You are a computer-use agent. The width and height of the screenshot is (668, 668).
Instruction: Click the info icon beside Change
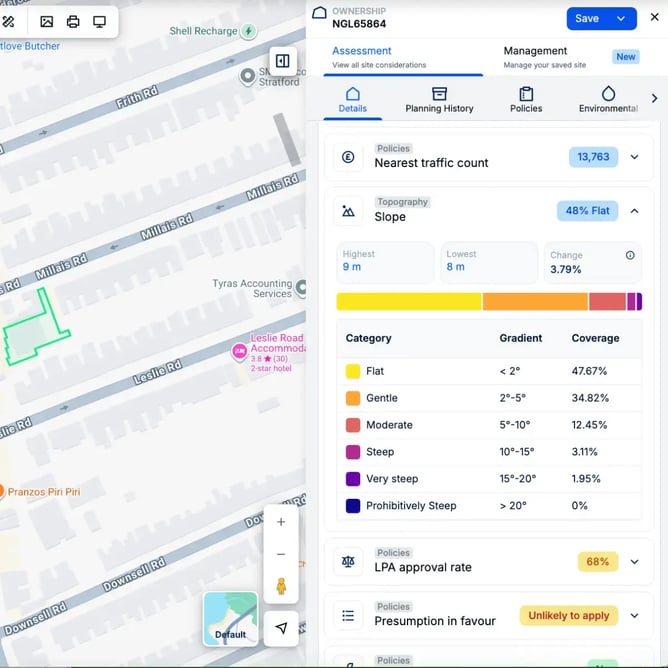630,255
